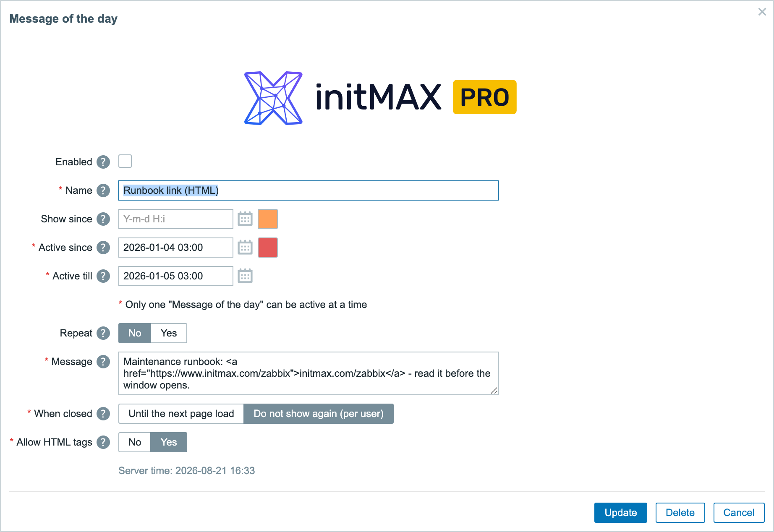774x532 pixels.
Task: Show help for Show since
Action: click(103, 219)
